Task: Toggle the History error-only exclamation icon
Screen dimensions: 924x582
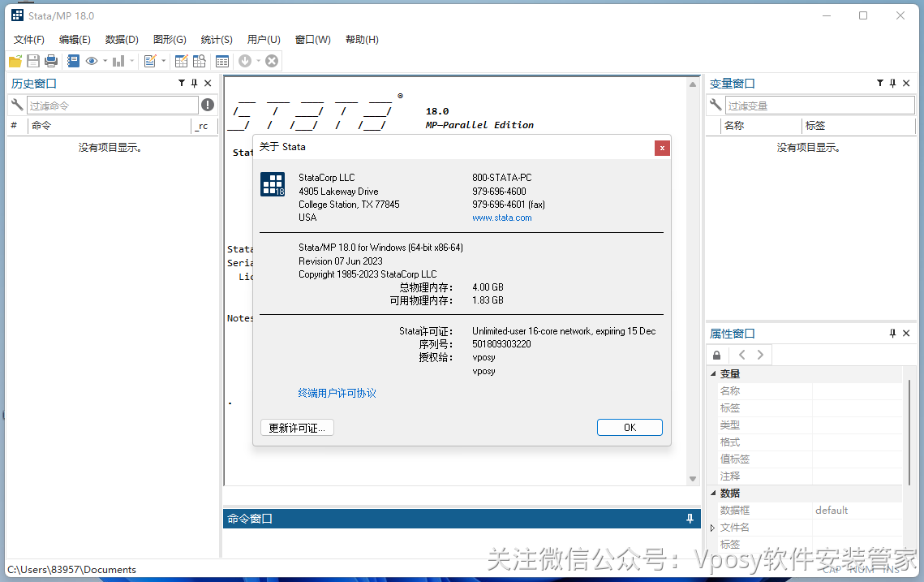Action: click(x=208, y=105)
